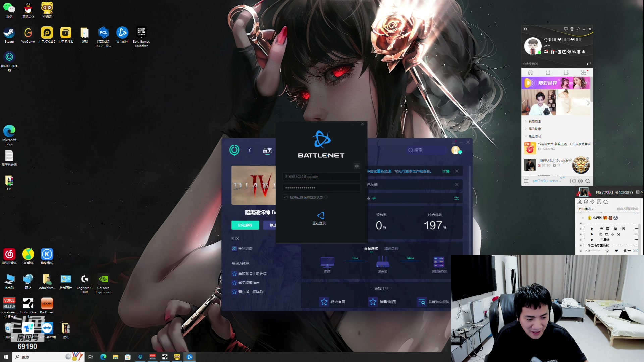Open UU accelerator hamburger menu
The width and height of the screenshot is (644, 362).
(x=454, y=142)
